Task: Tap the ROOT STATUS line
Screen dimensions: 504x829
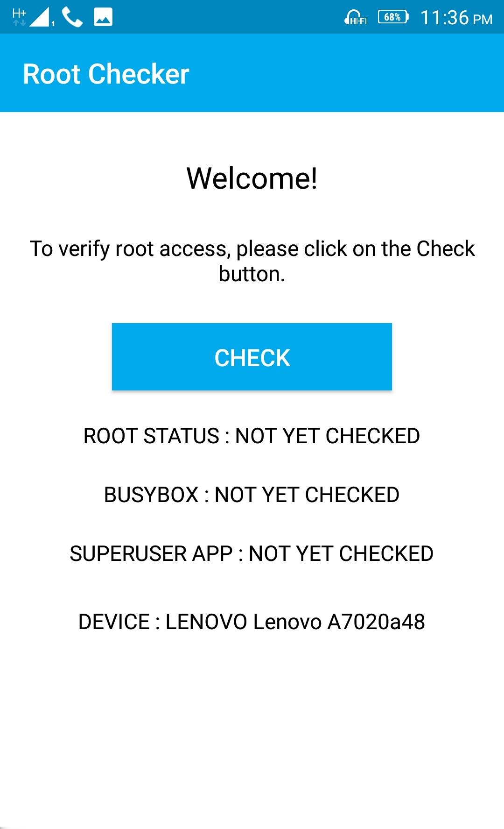Action: click(x=252, y=436)
